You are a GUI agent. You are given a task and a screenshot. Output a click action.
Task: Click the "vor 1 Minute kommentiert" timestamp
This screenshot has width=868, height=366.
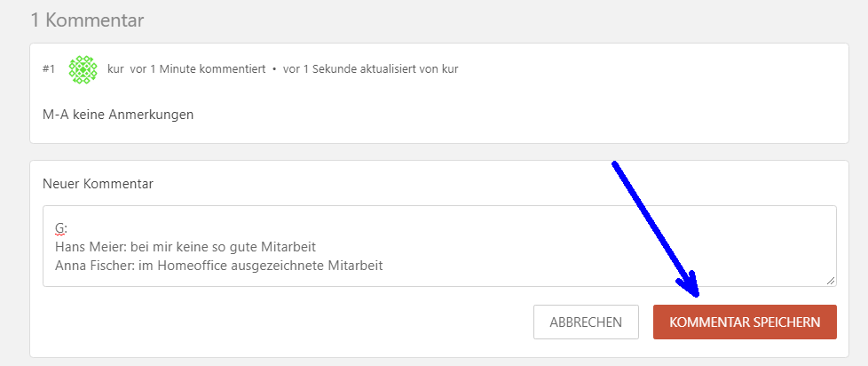point(197,69)
